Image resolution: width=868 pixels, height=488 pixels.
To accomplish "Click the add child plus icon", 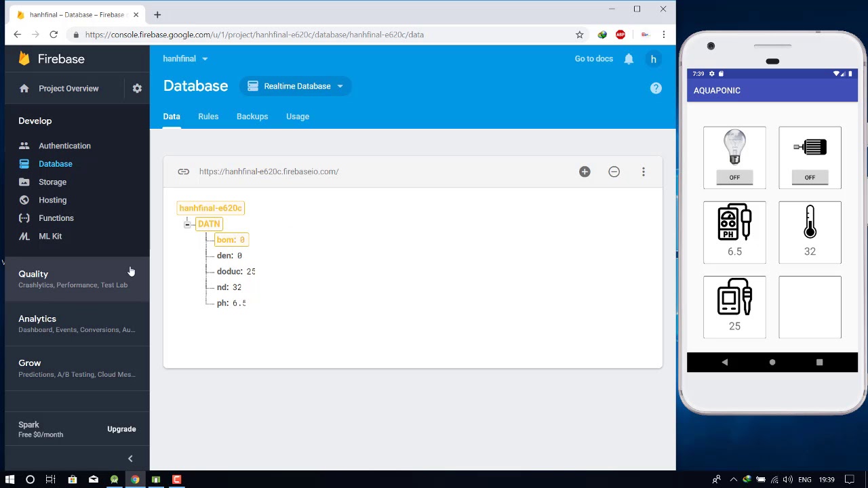I will [585, 171].
